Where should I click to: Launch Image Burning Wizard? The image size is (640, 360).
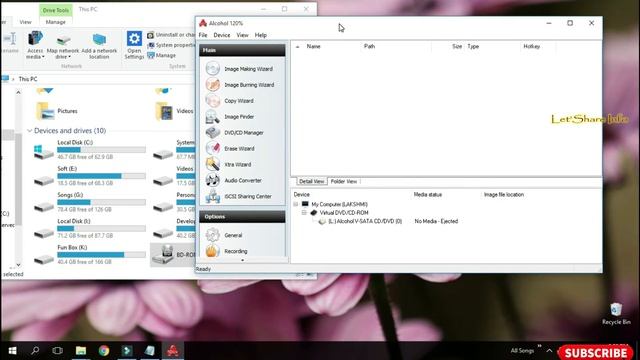pyautogui.click(x=240, y=84)
